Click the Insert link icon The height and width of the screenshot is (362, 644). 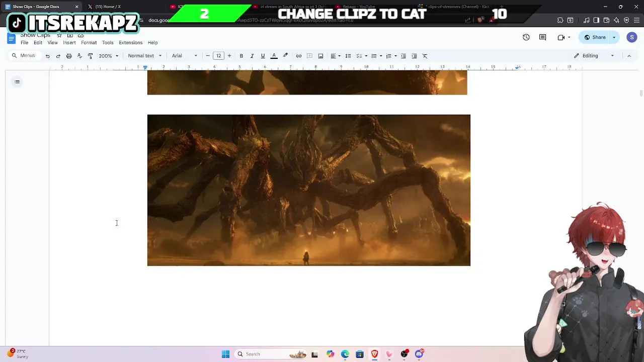tap(299, 56)
